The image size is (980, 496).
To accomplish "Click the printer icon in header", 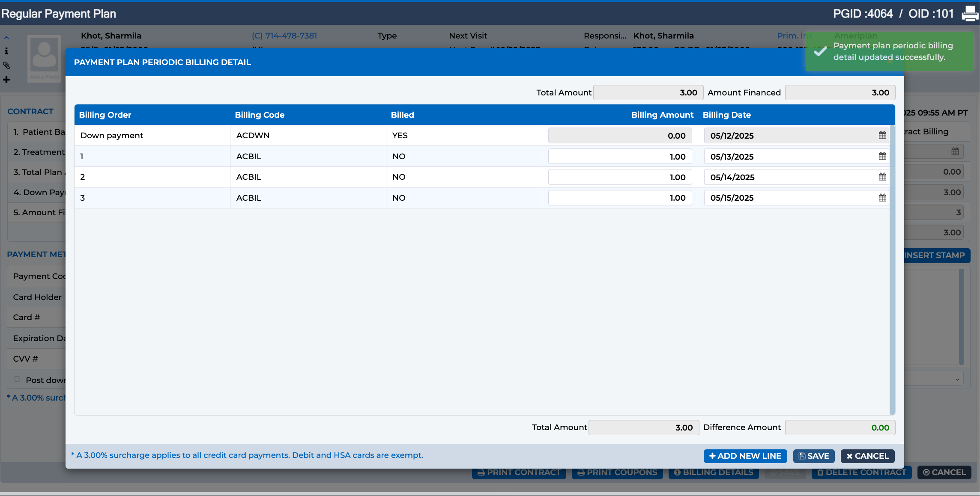I will [970, 14].
